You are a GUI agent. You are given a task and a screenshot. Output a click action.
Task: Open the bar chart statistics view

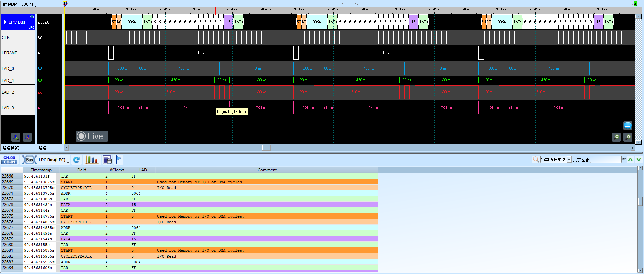92,160
